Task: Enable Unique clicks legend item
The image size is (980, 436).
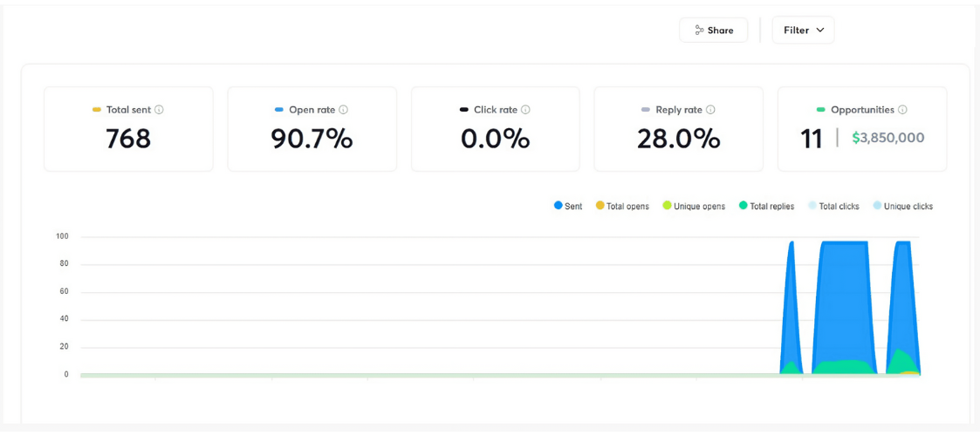Action: 902,207
